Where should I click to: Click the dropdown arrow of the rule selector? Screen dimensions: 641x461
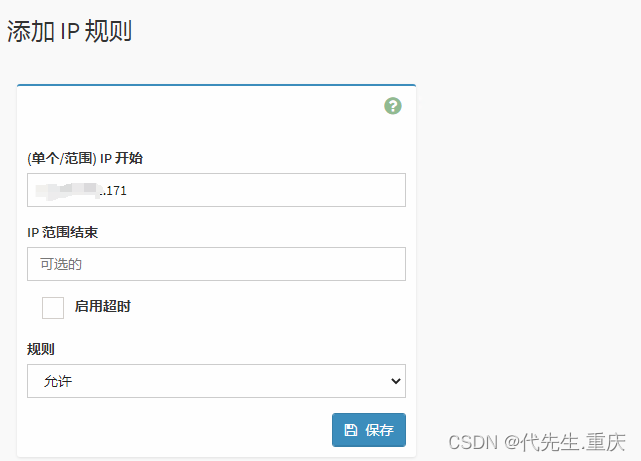(396, 381)
